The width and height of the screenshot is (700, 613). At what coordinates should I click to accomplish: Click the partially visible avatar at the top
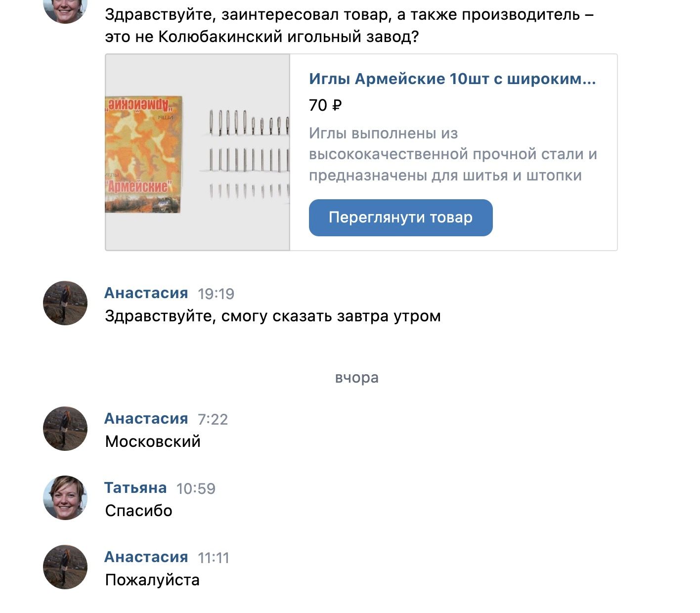point(65,10)
